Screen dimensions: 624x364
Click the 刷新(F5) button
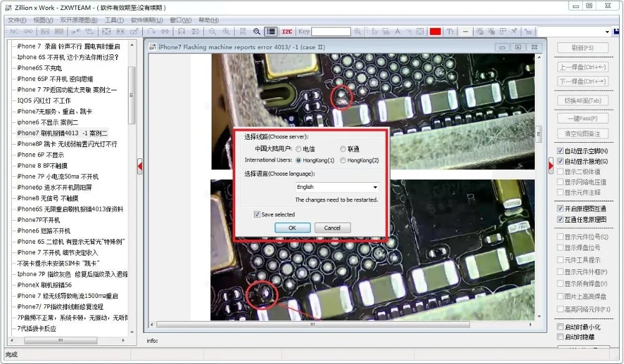pyautogui.click(x=583, y=48)
